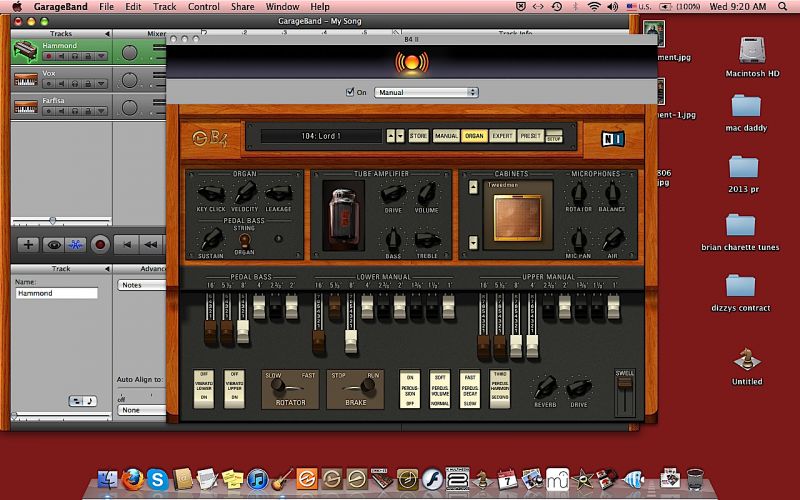Image resolution: width=800 pixels, height=500 pixels.
Task: Collapse the Tracks column header arrow
Action: click(x=107, y=34)
